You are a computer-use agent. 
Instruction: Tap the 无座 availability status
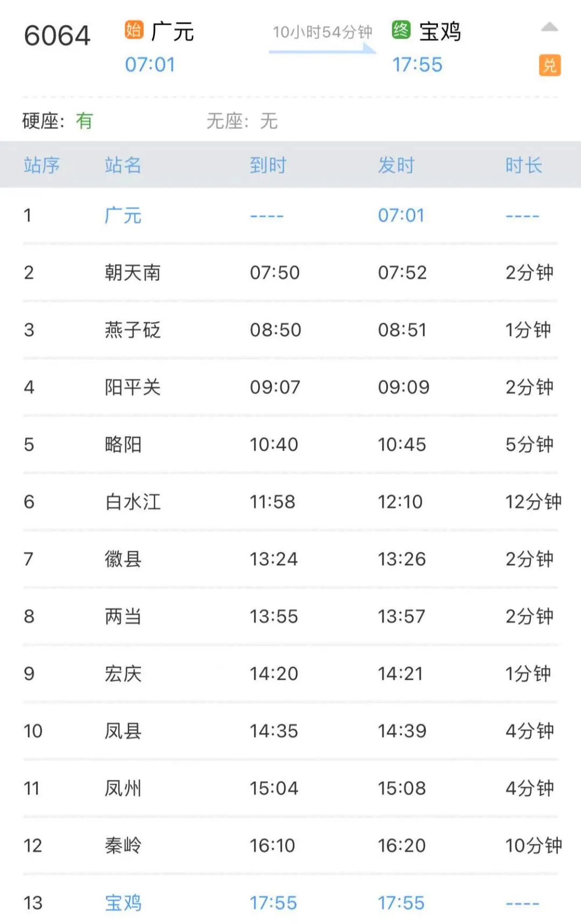click(268, 121)
